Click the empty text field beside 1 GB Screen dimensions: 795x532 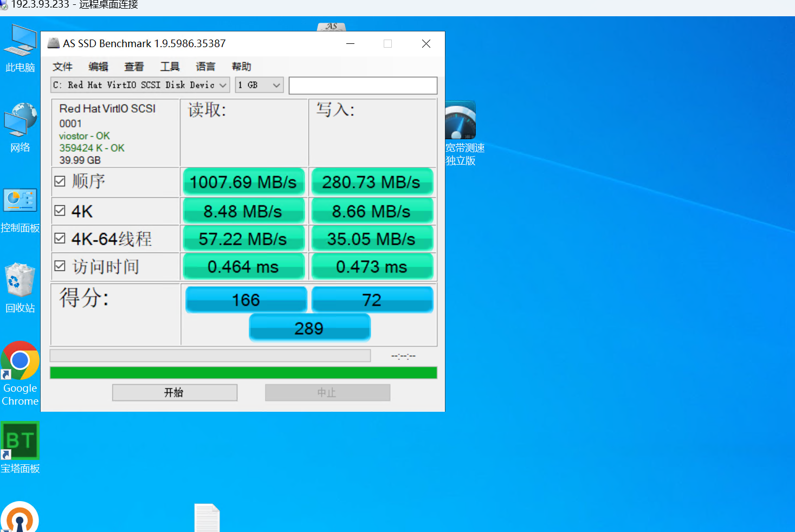tap(363, 85)
